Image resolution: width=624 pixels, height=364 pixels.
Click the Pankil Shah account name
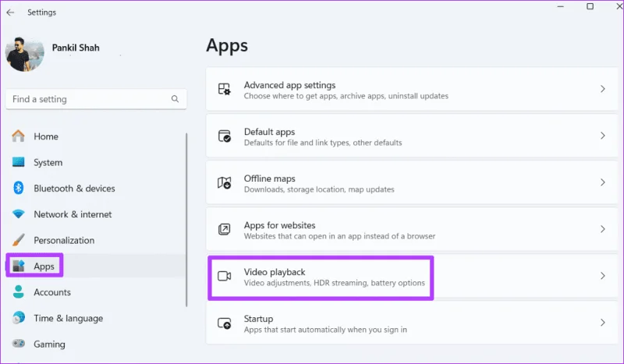coord(76,48)
